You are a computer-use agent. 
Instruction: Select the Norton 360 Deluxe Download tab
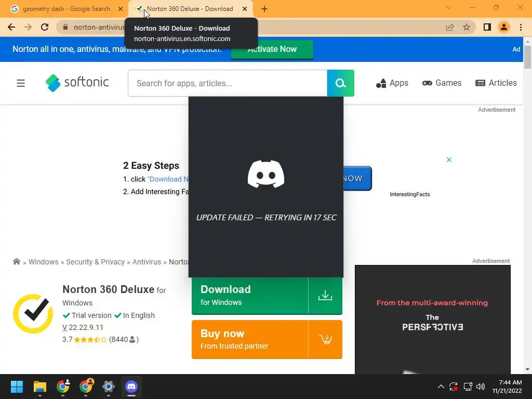click(x=190, y=9)
